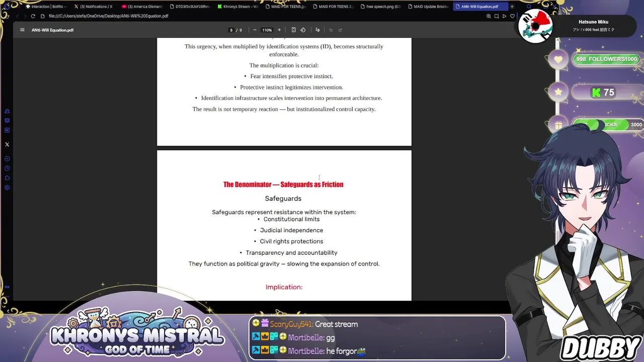Open the history clock icon in sidebar
This screenshot has height=362, width=644.
pos(7,168)
